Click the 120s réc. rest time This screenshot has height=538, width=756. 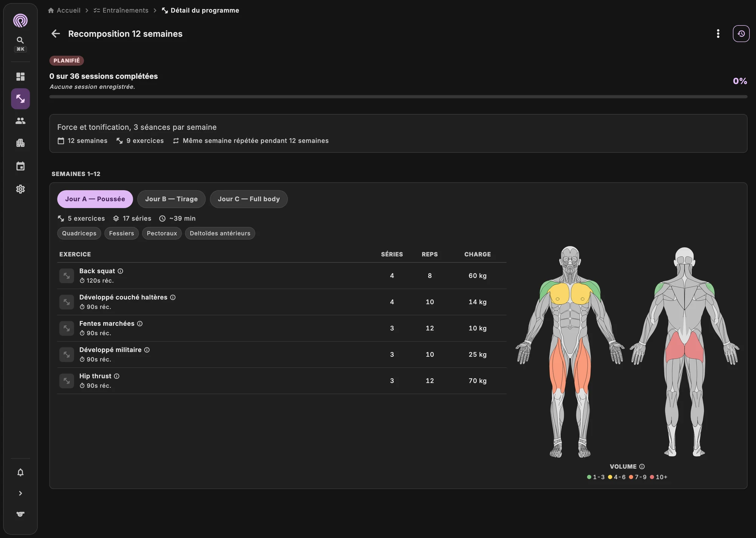[97, 281]
